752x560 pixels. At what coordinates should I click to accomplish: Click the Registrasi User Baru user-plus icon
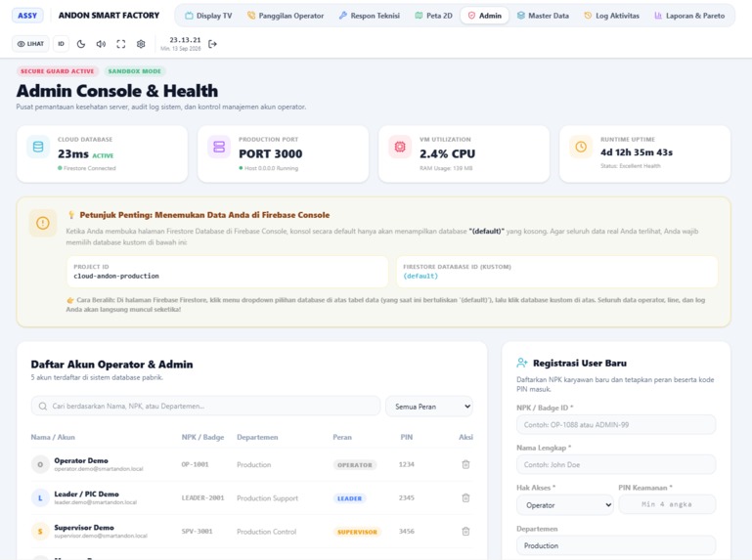point(522,363)
